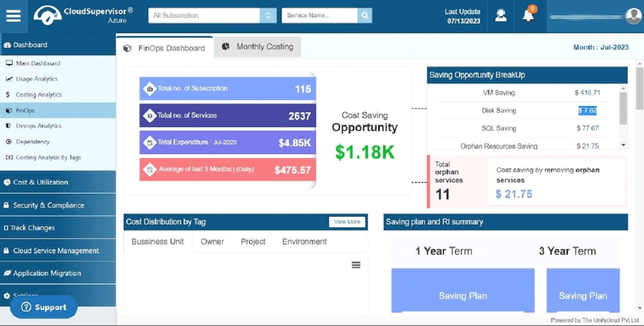Click the Saving Opportunity list scrollbar down arrow

point(623,145)
